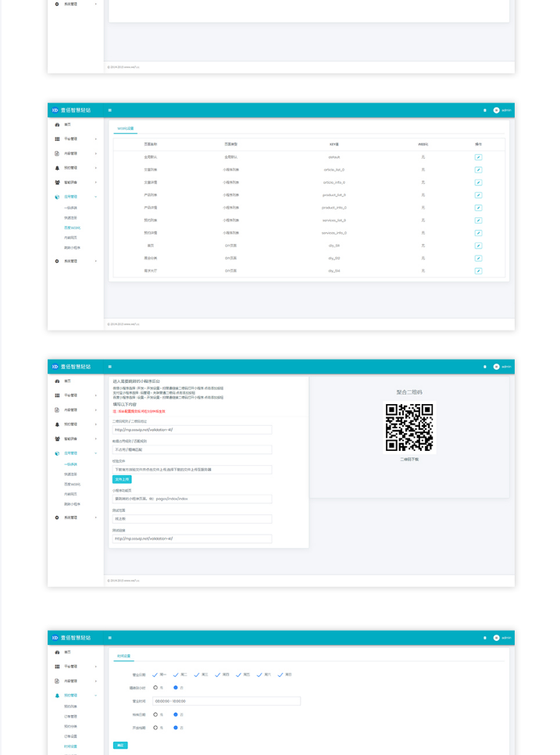Click the 'default' KEY cell

coord(334,157)
